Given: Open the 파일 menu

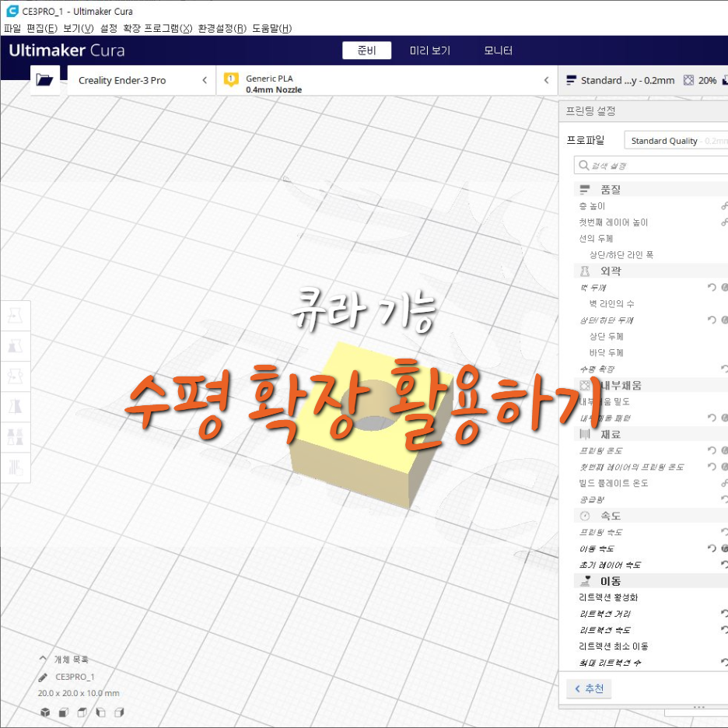Looking at the screenshot, I should [12, 28].
